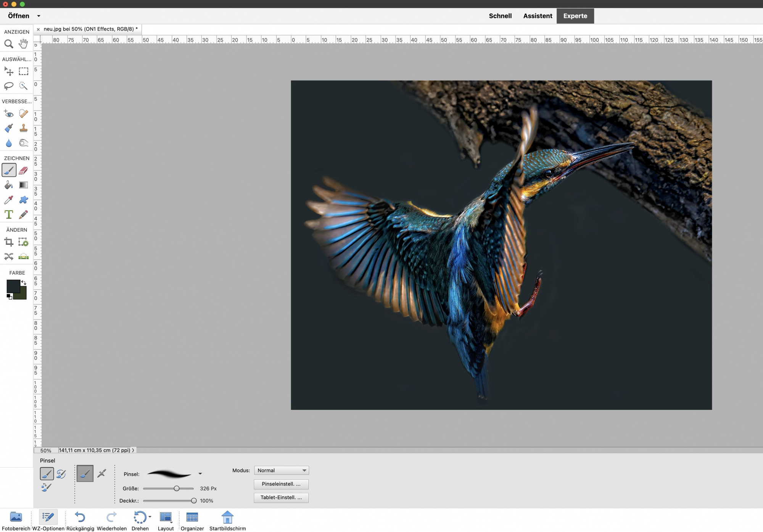Viewport: 763px width, 532px height.
Task: Open the Öffnen dropdown arrow
Action: coord(39,16)
